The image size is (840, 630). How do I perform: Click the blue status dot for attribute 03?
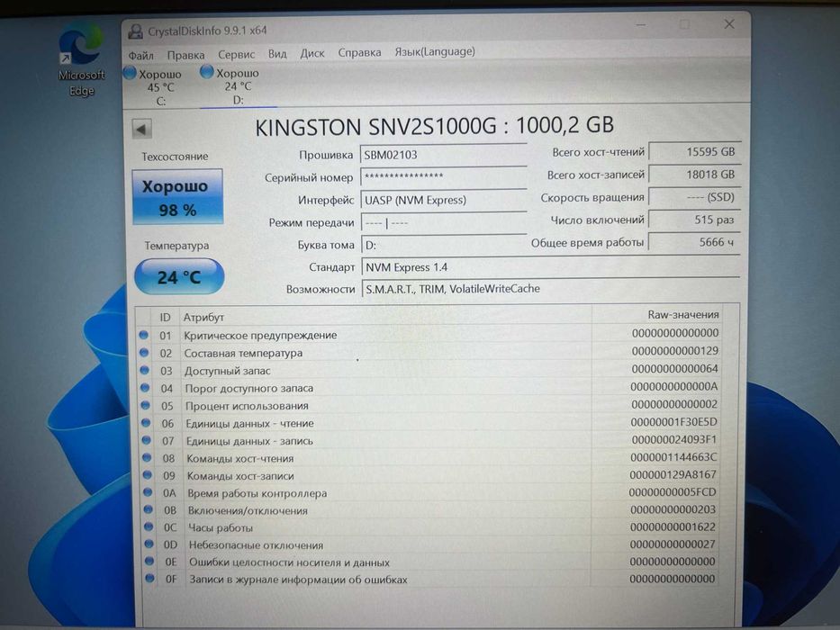pos(145,371)
